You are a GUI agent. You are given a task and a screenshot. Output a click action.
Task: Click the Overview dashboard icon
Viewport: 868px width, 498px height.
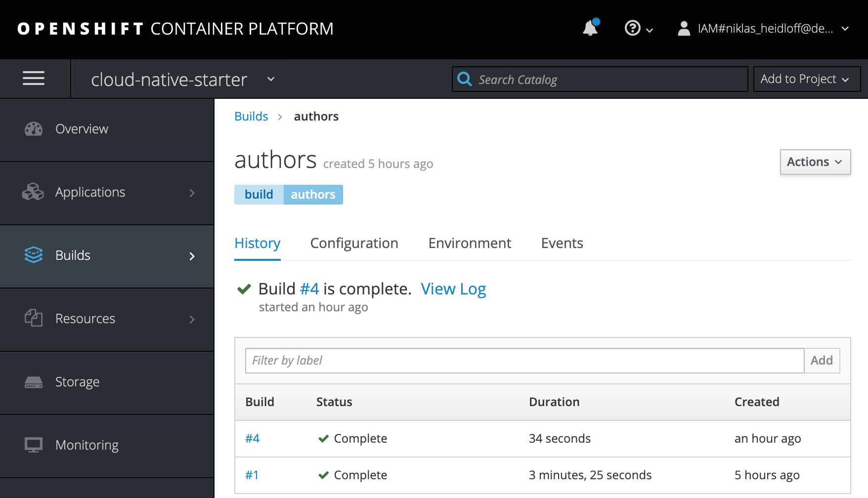point(34,129)
